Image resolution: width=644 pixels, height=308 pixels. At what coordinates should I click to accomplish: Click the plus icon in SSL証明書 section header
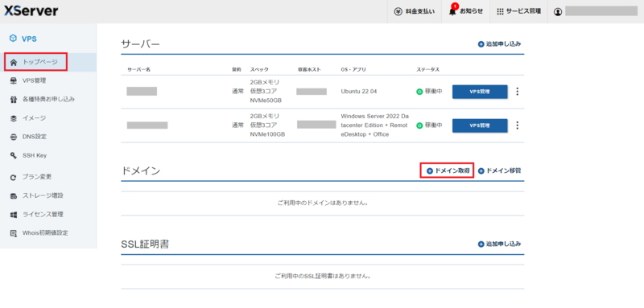[x=481, y=244]
